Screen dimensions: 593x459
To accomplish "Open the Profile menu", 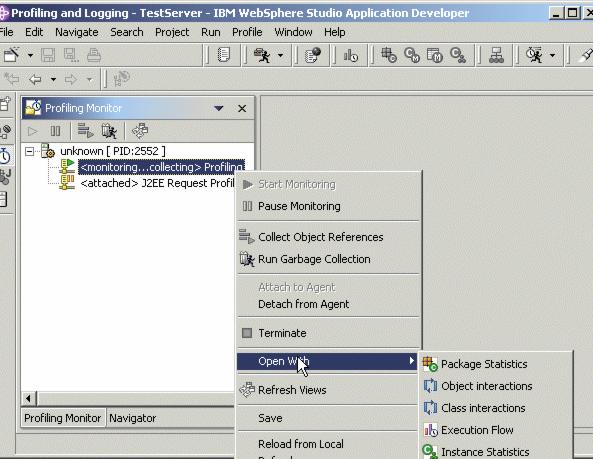I will pyautogui.click(x=247, y=32).
